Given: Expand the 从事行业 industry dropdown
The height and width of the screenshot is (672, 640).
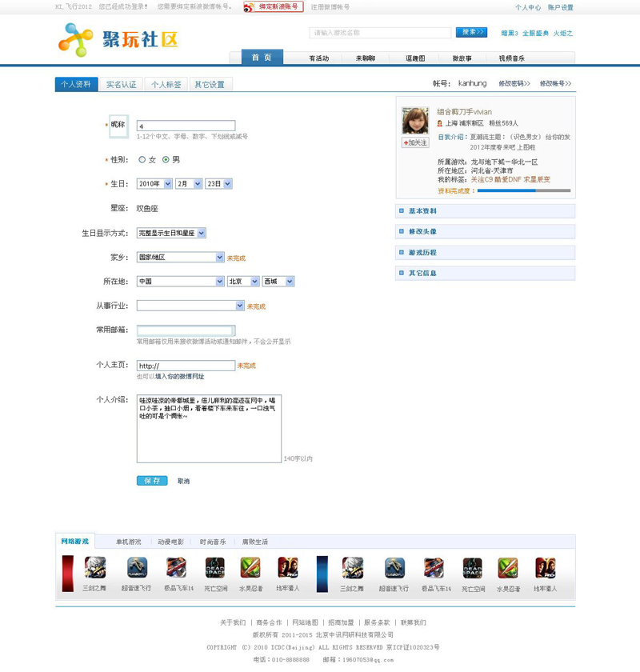Looking at the screenshot, I should (190, 306).
